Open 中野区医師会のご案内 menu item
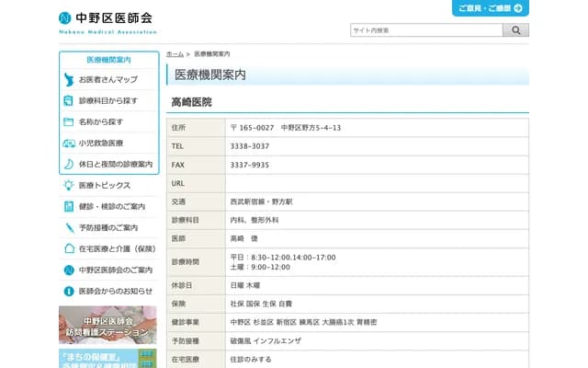Image resolution: width=588 pixels, height=368 pixels. (115, 270)
